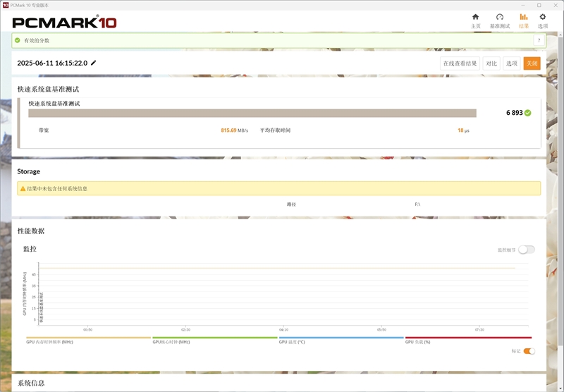
Task: Click the pencil icon beside the result date
Action: [94, 63]
